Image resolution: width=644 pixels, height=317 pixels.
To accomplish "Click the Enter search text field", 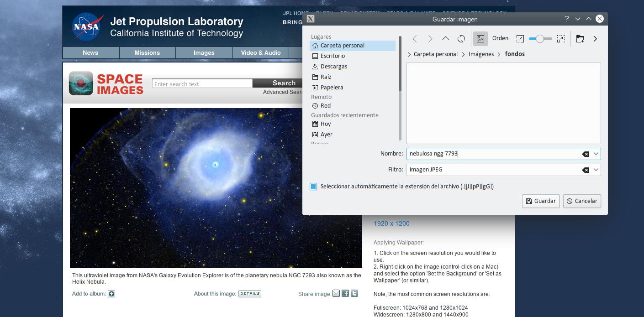I will [202, 84].
